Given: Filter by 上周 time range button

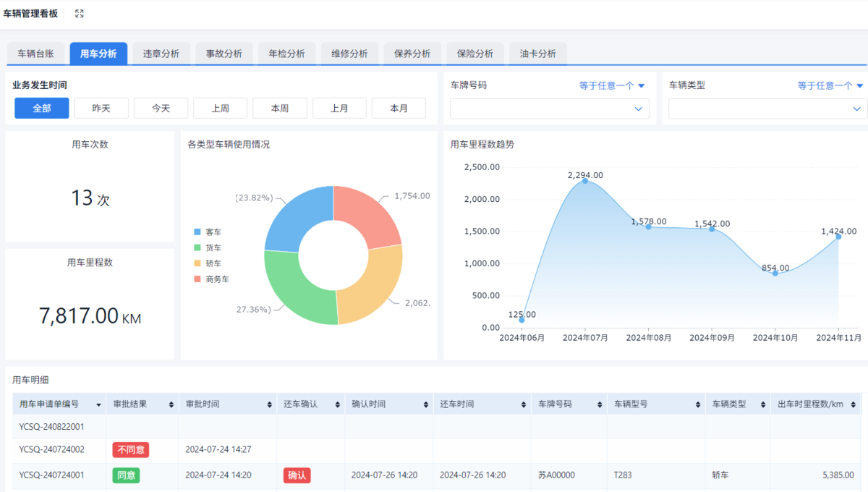Looking at the screenshot, I should tap(221, 109).
